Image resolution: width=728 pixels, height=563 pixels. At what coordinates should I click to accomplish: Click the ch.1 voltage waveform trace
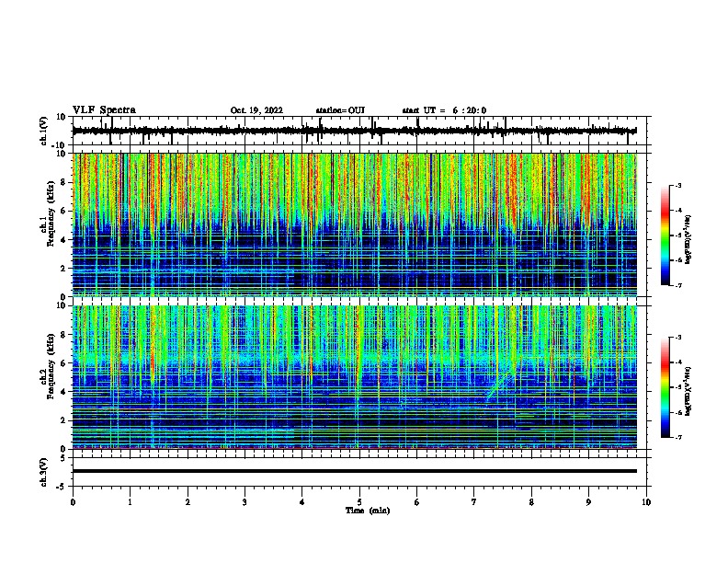tap(354, 131)
